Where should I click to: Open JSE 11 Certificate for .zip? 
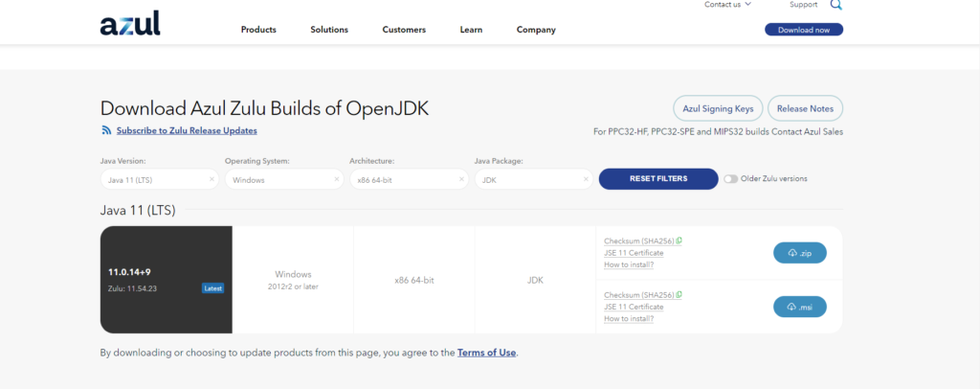634,253
